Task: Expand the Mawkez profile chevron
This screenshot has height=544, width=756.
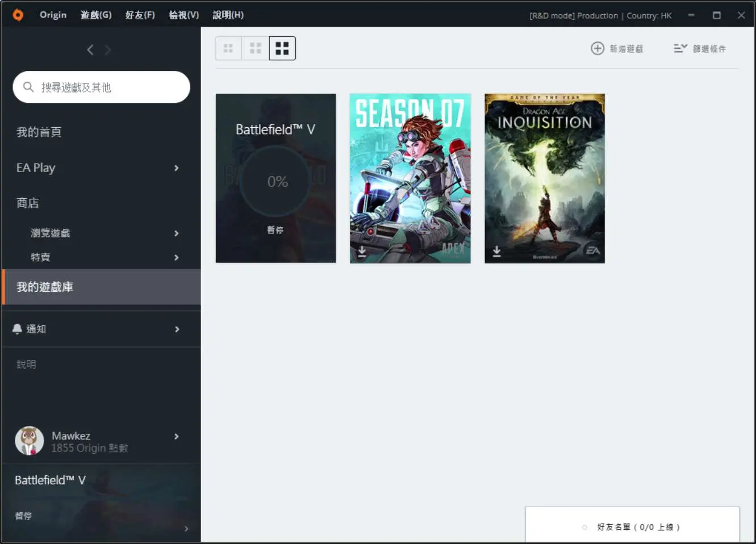Action: pyautogui.click(x=176, y=436)
